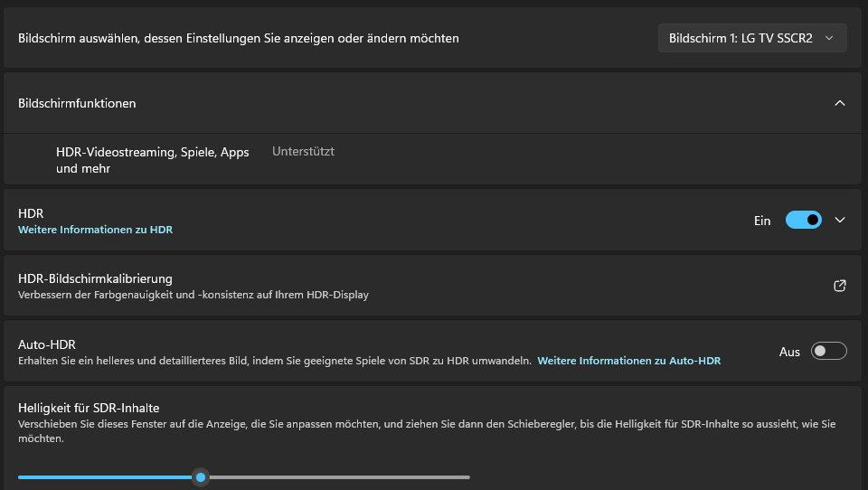Image resolution: width=868 pixels, height=490 pixels.
Task: Enable the Auto-HDR toggle switch
Action: coord(829,351)
